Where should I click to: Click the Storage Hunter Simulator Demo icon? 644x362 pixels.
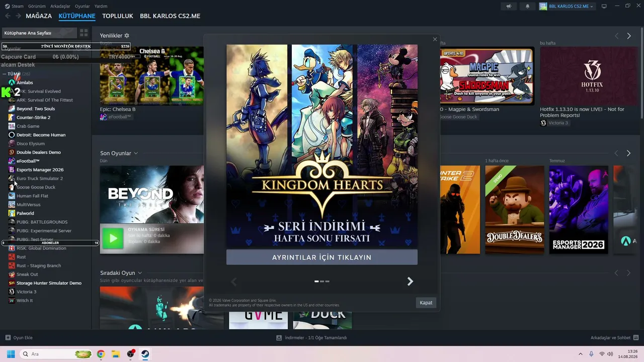[x=12, y=283]
